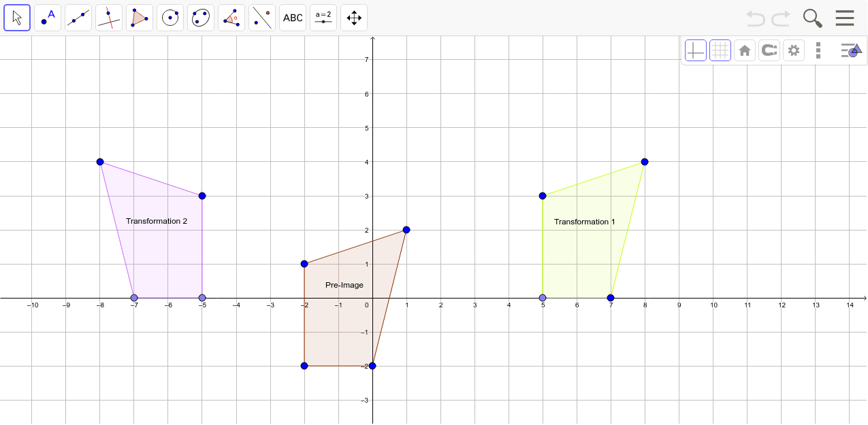
Task: Choose the Slider a=2 tool
Action: (323, 18)
